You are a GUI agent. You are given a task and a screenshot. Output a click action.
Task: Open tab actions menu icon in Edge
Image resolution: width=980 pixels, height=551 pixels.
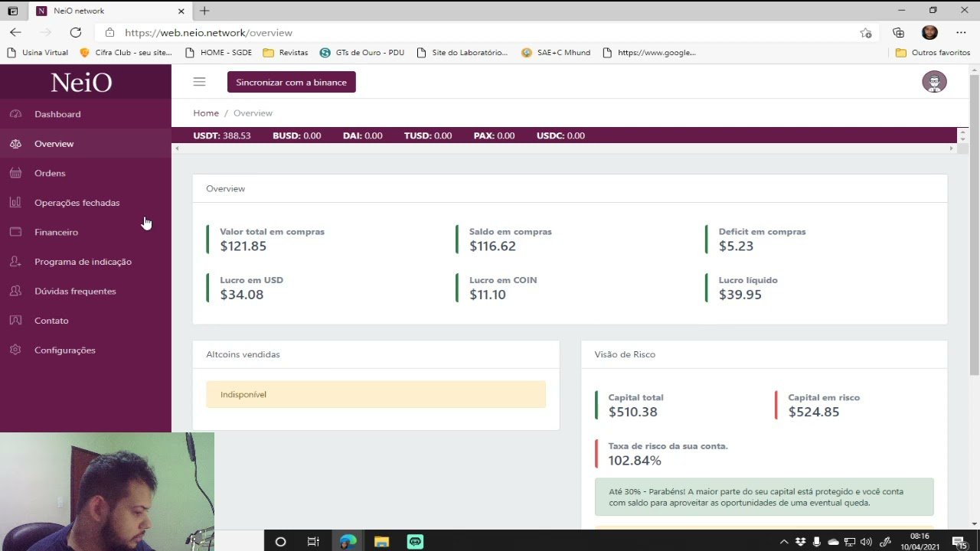pyautogui.click(x=12, y=11)
